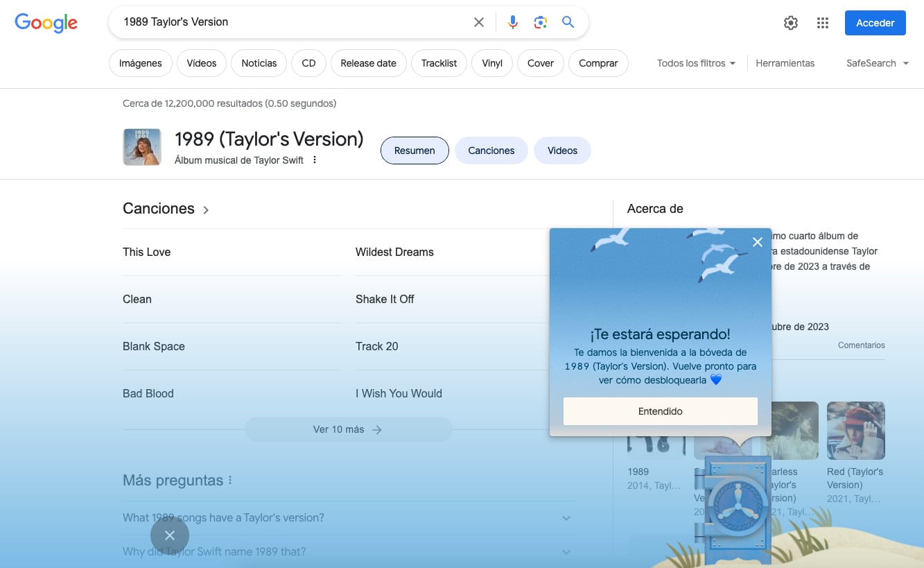Expand question about Taylor's version songs

[348, 518]
